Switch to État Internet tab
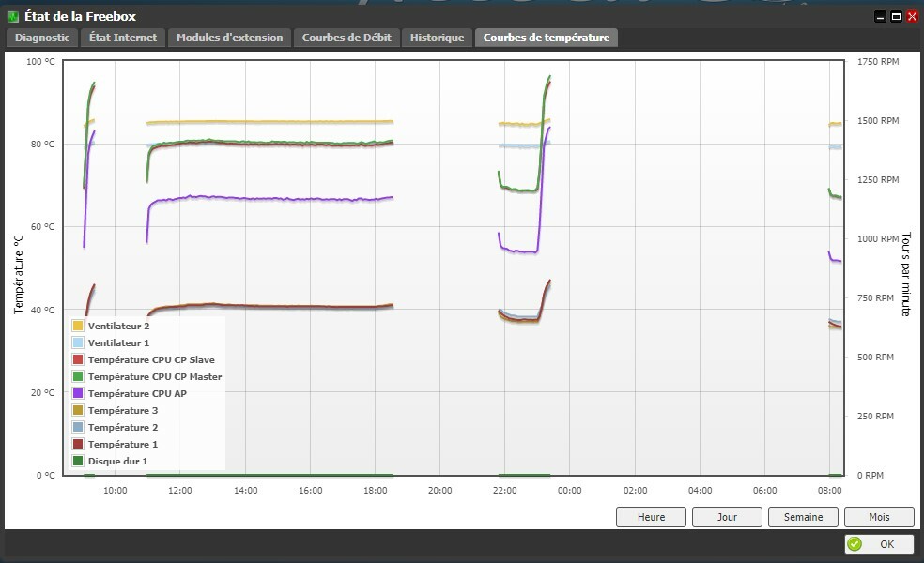The width and height of the screenshot is (924, 563). 122,38
